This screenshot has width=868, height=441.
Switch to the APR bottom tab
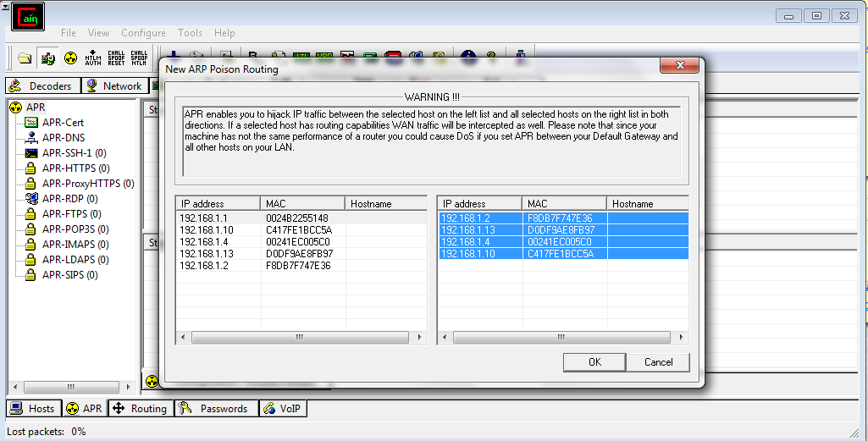[84, 408]
